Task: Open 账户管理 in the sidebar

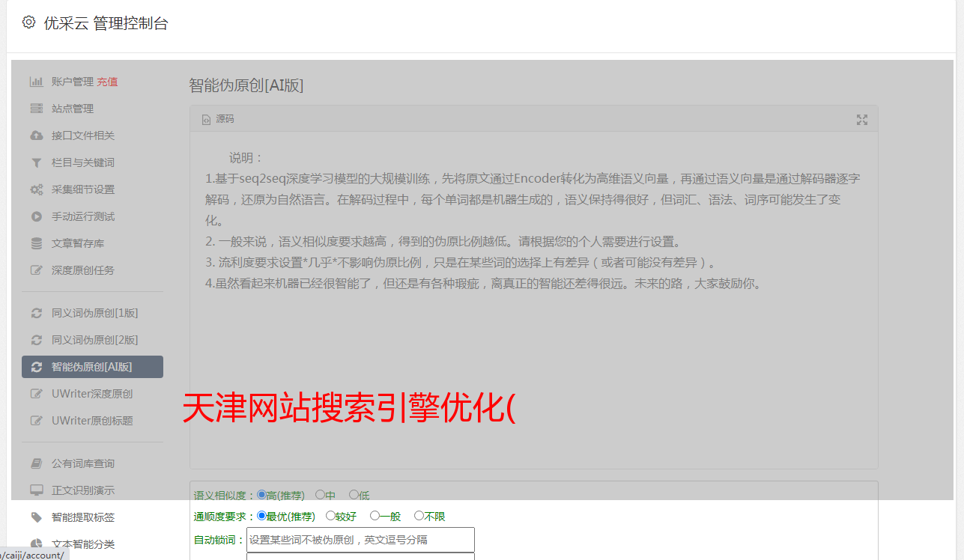Action: pyautogui.click(x=73, y=82)
